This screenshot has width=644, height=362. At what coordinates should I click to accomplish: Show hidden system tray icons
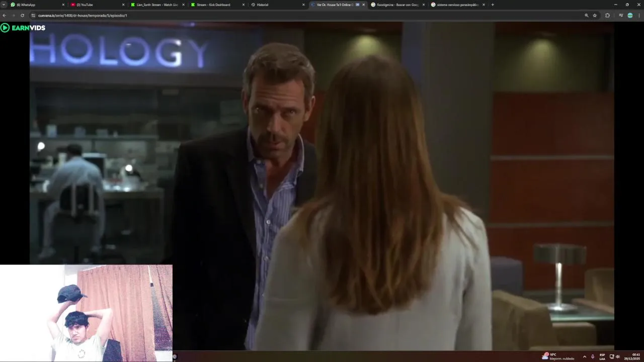(x=584, y=356)
